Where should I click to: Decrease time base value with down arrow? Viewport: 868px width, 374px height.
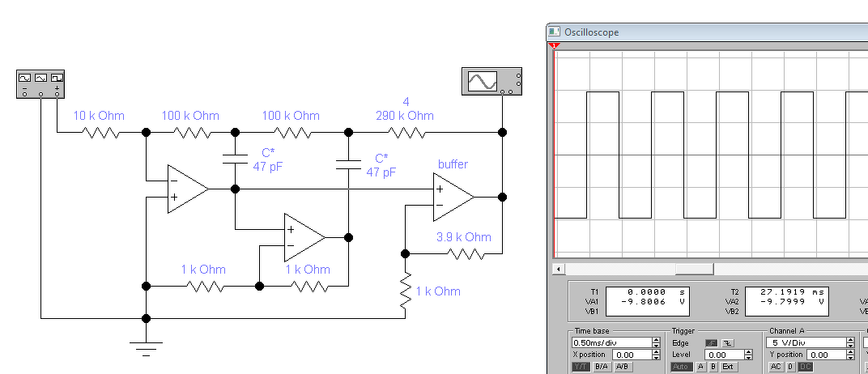[x=656, y=346]
